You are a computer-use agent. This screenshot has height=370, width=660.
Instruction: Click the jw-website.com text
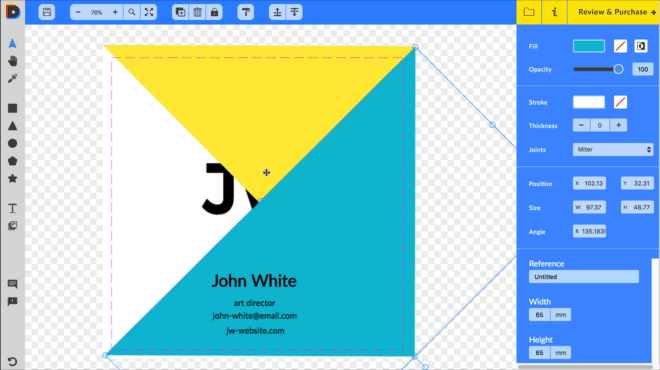coord(255,331)
